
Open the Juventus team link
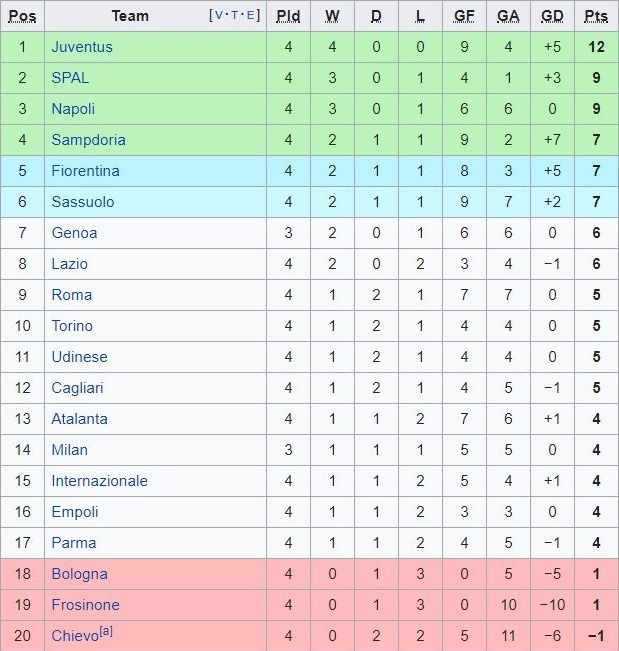point(82,47)
